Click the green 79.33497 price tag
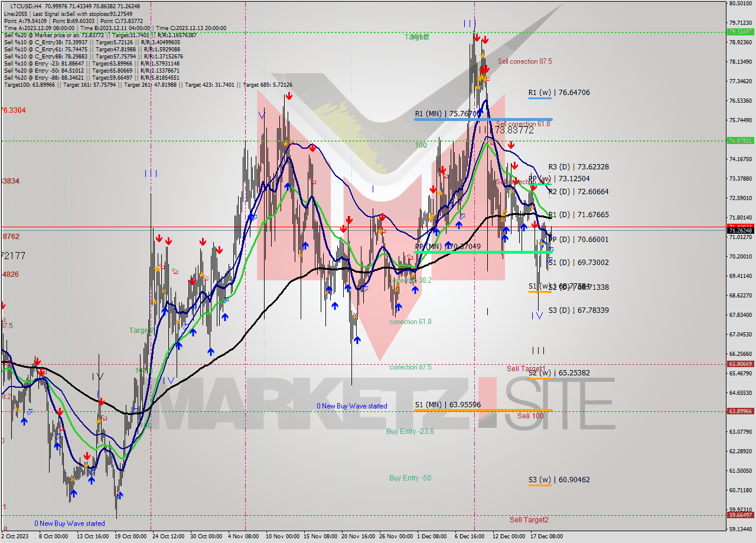This screenshot has height=543, width=756. pos(741,32)
